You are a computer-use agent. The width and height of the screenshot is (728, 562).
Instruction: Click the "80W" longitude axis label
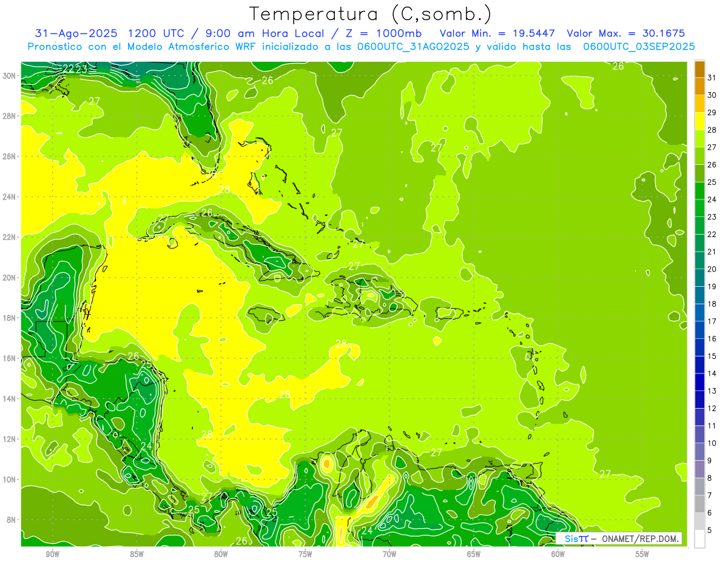point(221,554)
